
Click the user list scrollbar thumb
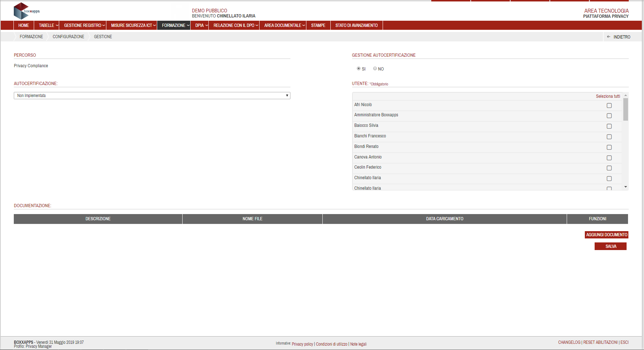(x=625, y=109)
